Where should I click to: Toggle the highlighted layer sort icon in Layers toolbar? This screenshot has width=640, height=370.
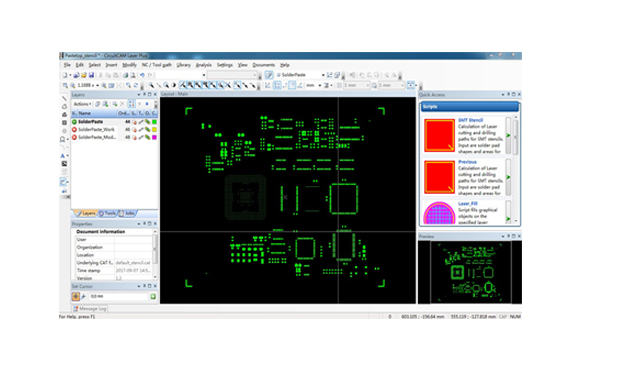[x=131, y=104]
